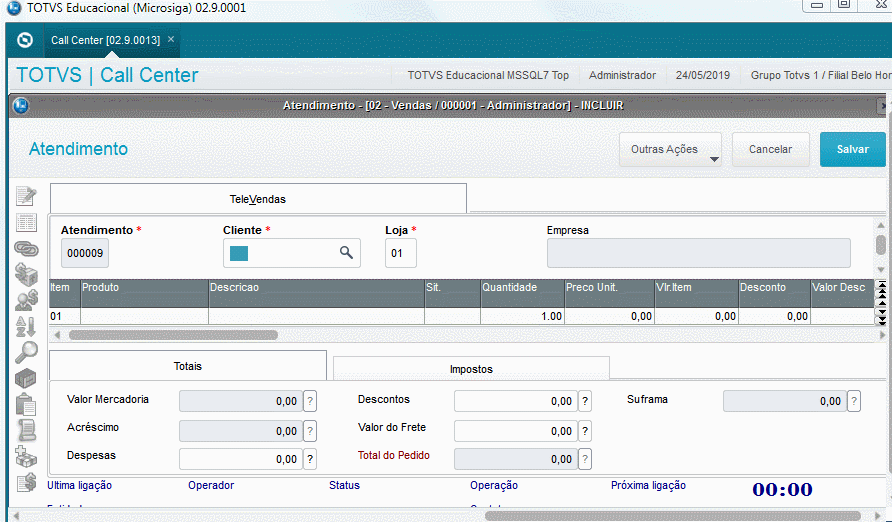The width and height of the screenshot is (892, 522).
Task: Select the document with dollar sidebar icon
Action: pyautogui.click(x=26, y=482)
